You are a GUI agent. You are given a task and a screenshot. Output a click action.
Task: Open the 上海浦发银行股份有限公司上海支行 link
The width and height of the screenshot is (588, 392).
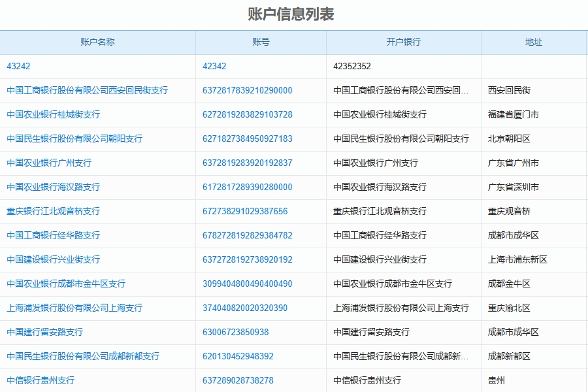[75, 308]
